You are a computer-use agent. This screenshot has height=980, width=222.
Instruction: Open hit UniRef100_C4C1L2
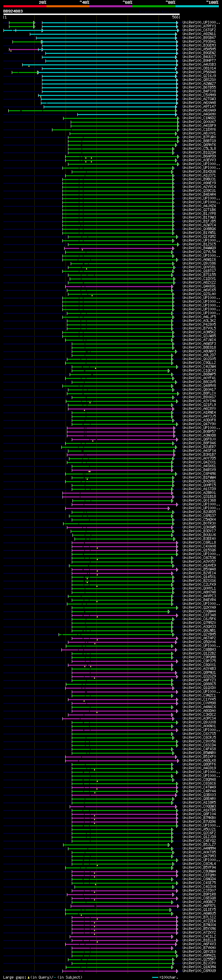199,936
